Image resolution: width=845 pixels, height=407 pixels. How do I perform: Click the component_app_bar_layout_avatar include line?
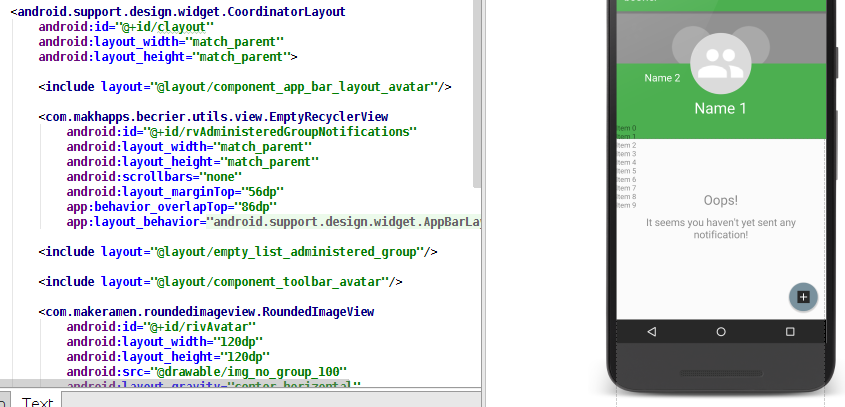(245, 87)
